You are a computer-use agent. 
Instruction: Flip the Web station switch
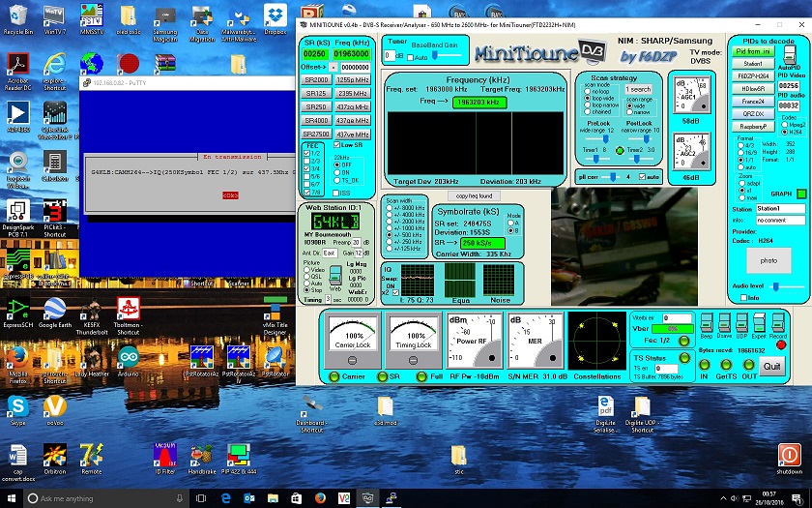(335, 275)
